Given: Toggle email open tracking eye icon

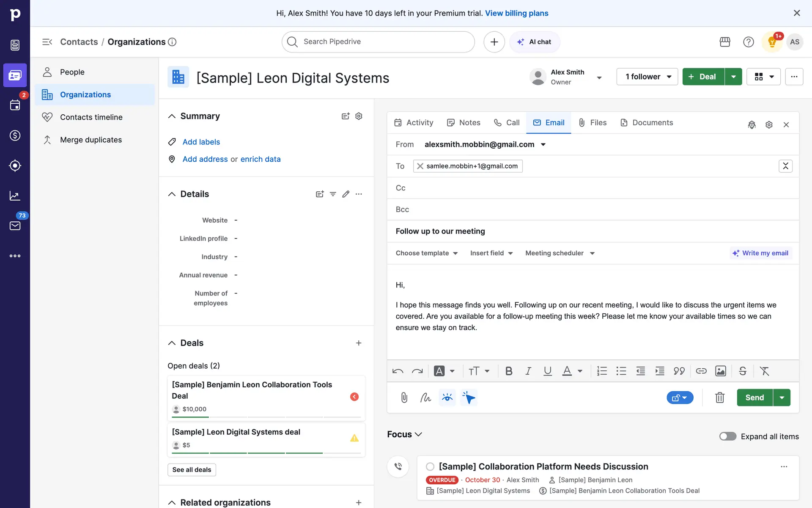Looking at the screenshot, I should pyautogui.click(x=447, y=398).
